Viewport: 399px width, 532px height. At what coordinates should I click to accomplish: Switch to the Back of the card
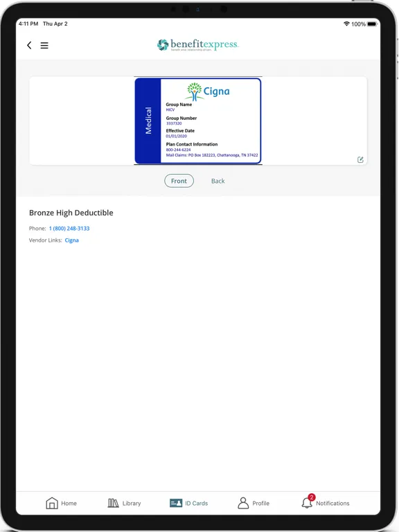coord(218,181)
